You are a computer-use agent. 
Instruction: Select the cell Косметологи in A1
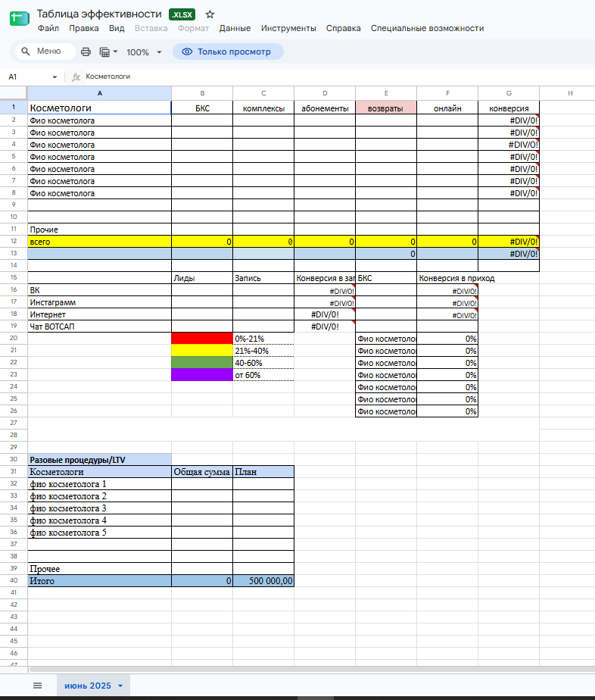99,108
